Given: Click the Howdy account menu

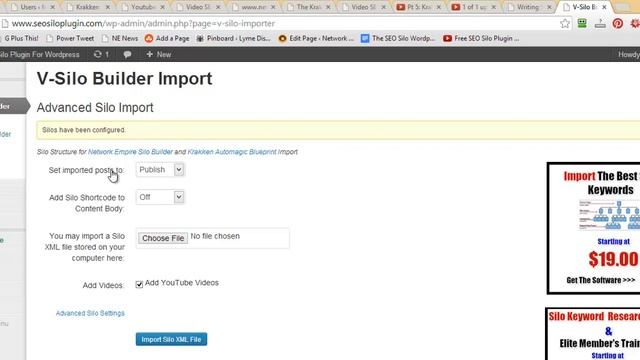Looking at the screenshot, I should (x=629, y=54).
